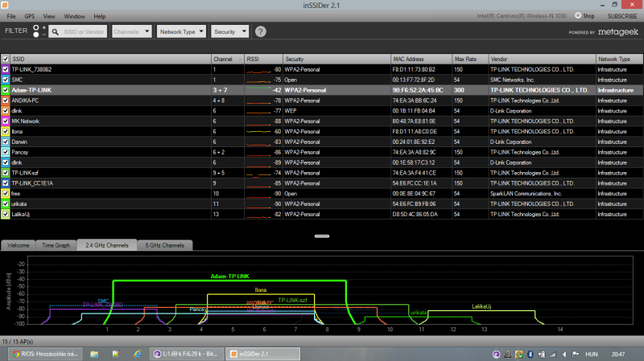
Task: Switch to the Welcome tab
Action: tap(18, 245)
